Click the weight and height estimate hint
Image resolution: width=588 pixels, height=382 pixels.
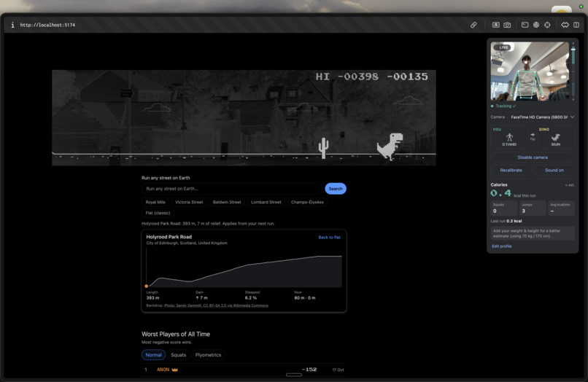533,233
